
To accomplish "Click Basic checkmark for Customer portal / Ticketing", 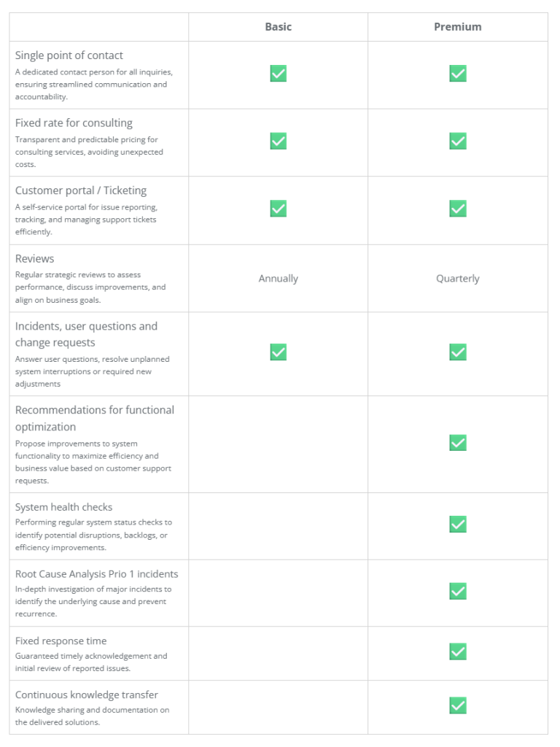I will click(x=278, y=209).
